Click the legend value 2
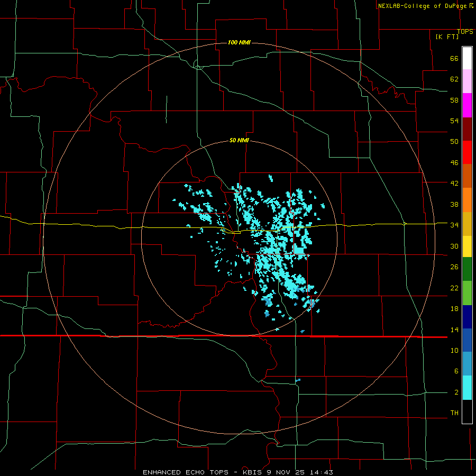The height and width of the screenshot is (476, 476). pyautogui.click(x=456, y=392)
